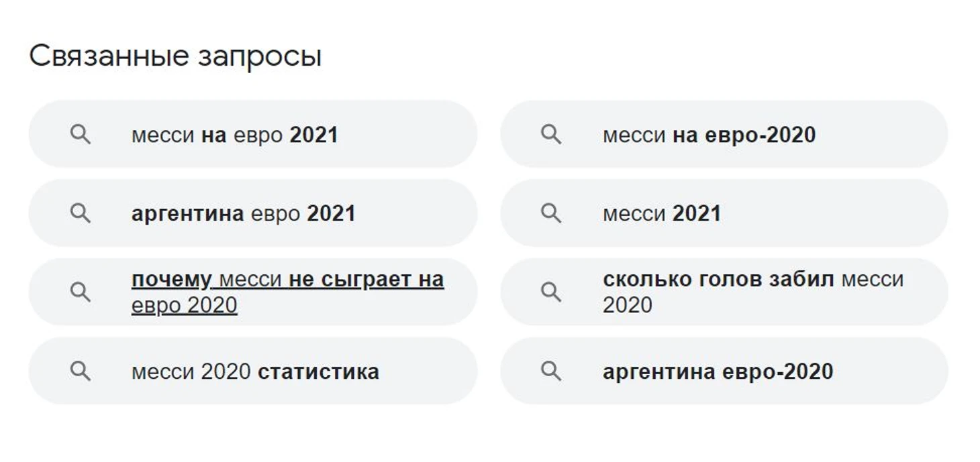
Task: Click search icon beside "месси на евро 2021"
Action: 81,135
